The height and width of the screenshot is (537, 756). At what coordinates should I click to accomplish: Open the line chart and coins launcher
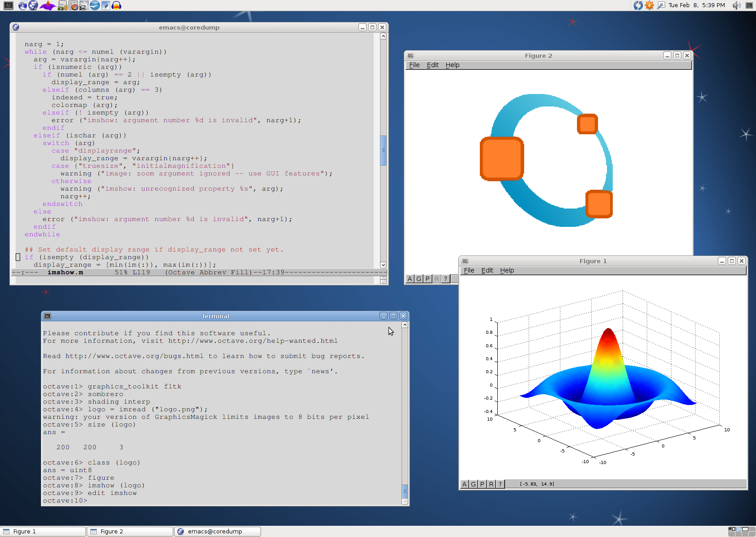pos(63,5)
